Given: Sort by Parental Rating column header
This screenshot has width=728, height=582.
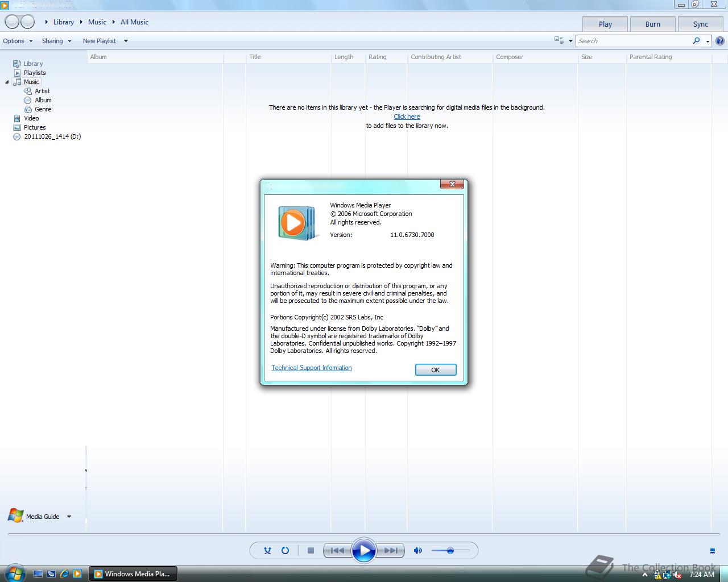Looking at the screenshot, I should (669, 57).
